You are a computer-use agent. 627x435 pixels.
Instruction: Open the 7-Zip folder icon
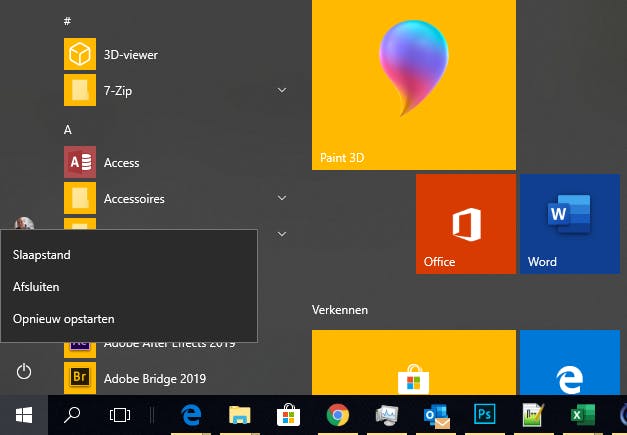[80, 90]
